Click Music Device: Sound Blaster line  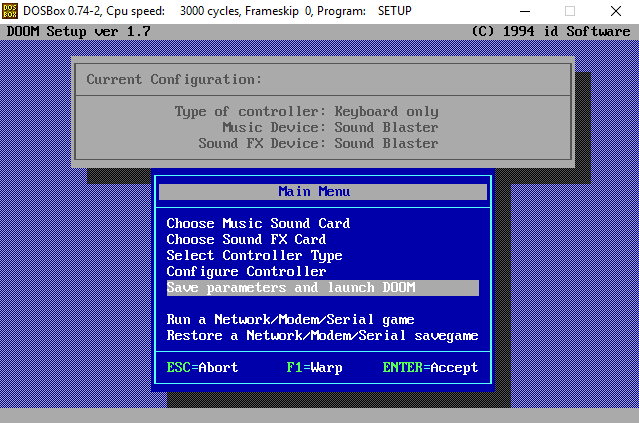click(x=330, y=127)
